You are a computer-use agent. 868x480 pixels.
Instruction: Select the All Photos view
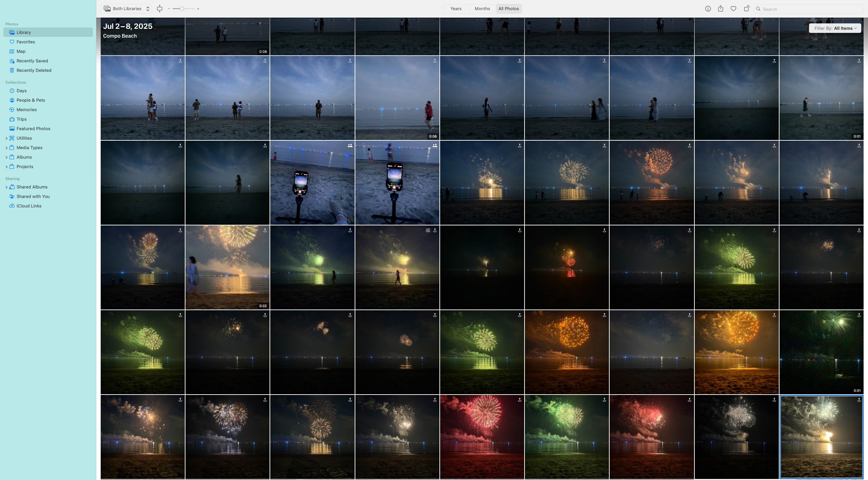coord(508,9)
